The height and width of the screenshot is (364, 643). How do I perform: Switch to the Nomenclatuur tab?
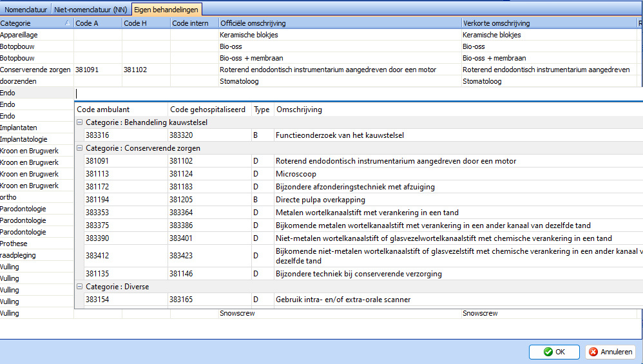[x=25, y=10]
